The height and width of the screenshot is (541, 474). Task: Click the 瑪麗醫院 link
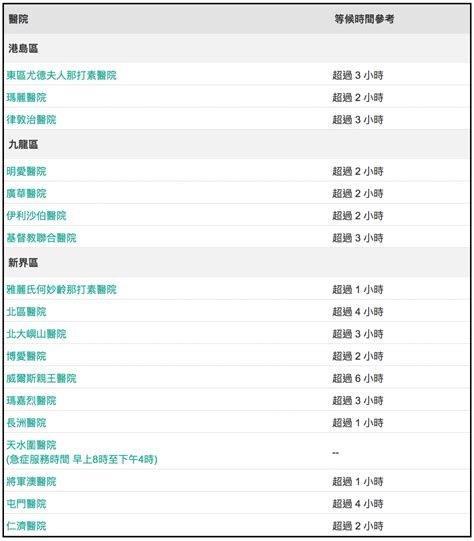(26, 98)
